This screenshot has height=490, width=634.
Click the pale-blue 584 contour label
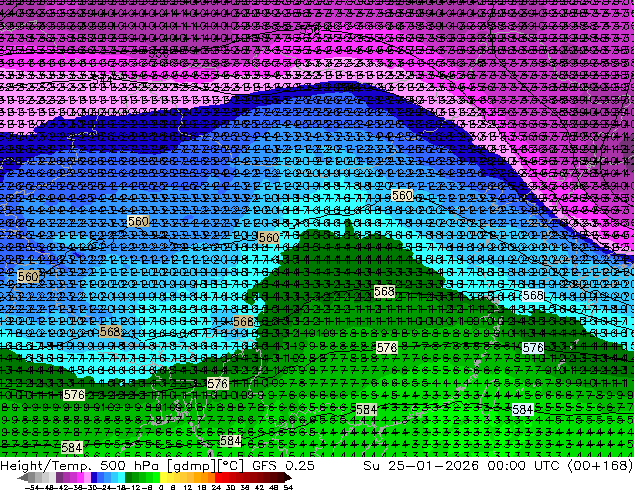pyautogui.click(x=522, y=410)
